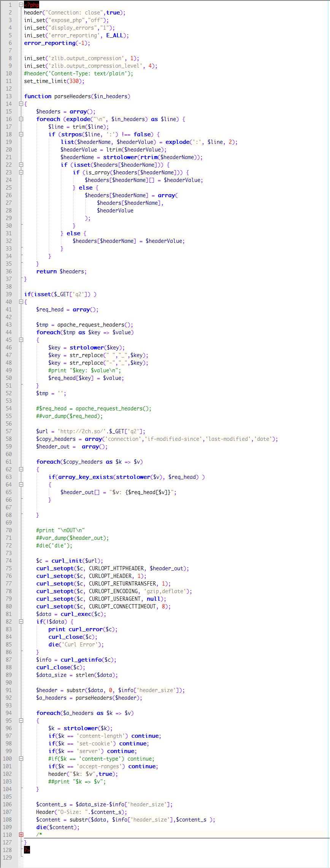Click line number 129 in the gutter
The image size is (330, 868).
pos(7,858)
